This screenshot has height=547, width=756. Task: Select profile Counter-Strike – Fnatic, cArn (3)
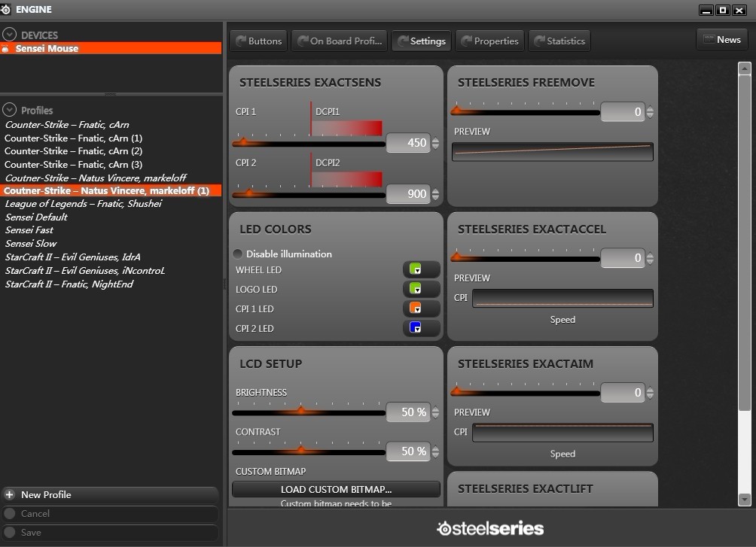point(73,164)
